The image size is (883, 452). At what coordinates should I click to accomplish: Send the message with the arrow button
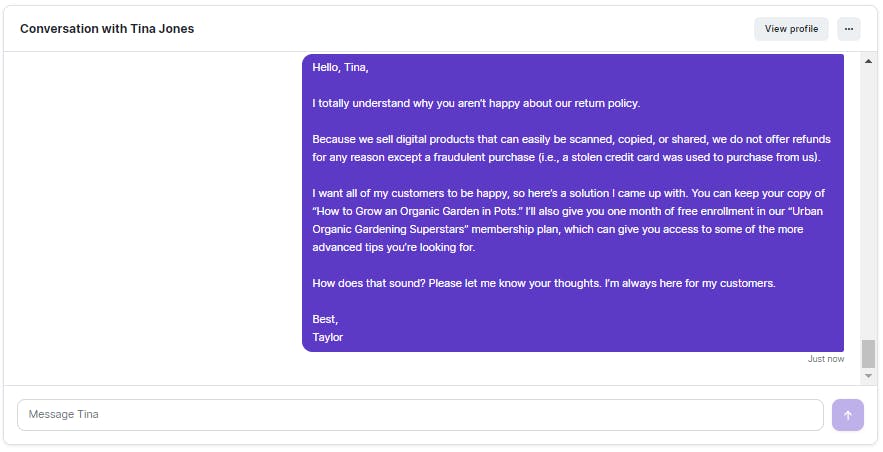[848, 415]
